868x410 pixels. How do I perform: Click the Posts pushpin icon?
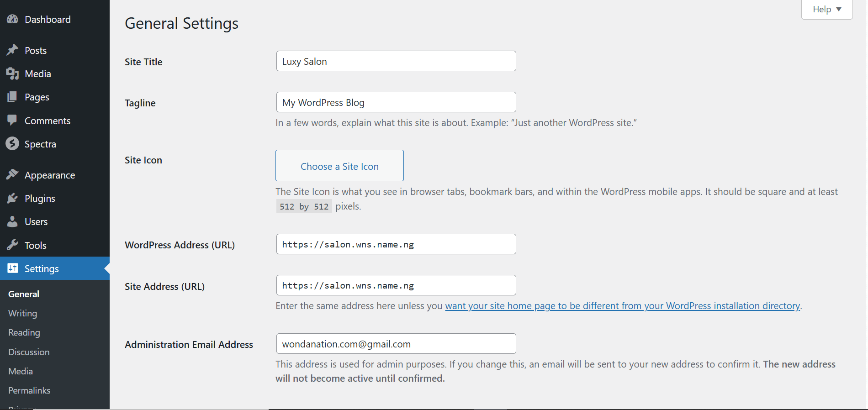[12, 50]
